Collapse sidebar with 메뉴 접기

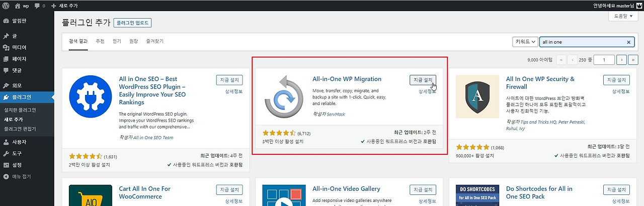[x=27, y=177]
